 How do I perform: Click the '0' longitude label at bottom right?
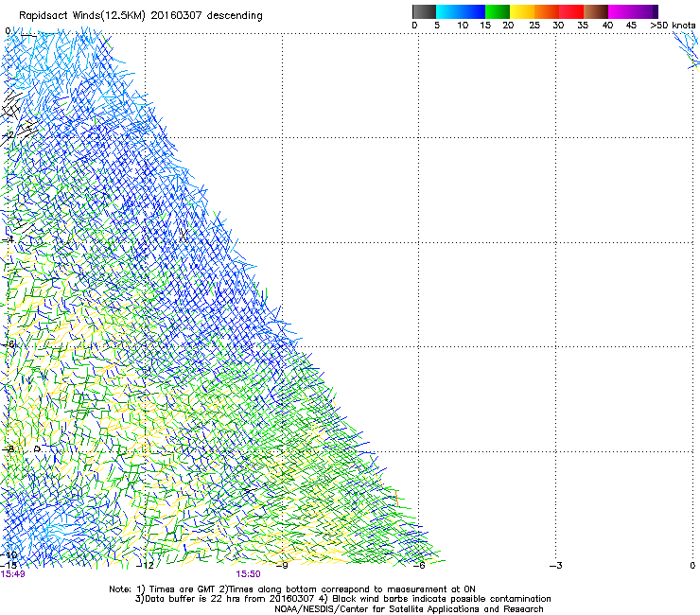click(x=692, y=566)
